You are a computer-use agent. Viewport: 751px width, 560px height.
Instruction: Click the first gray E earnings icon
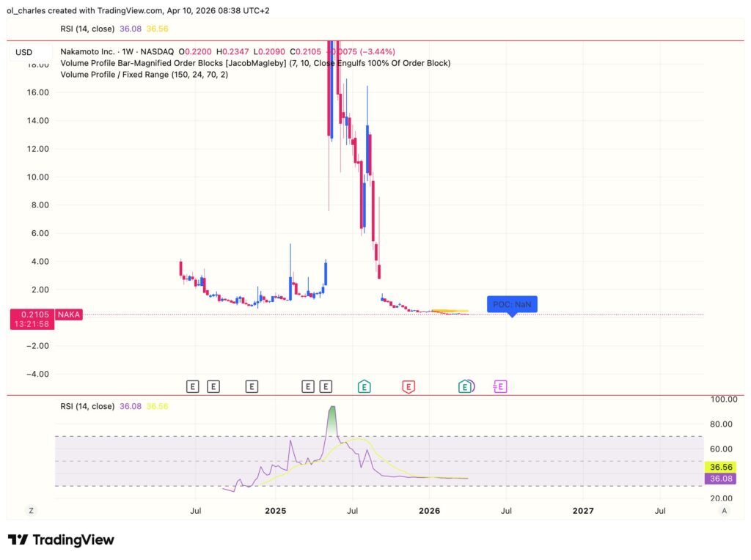[193, 386]
